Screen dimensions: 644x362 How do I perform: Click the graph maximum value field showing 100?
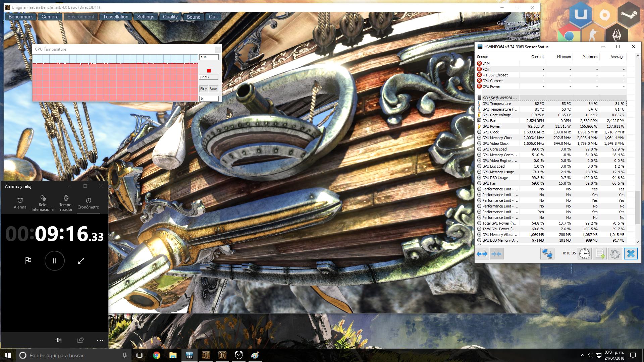coord(209,57)
